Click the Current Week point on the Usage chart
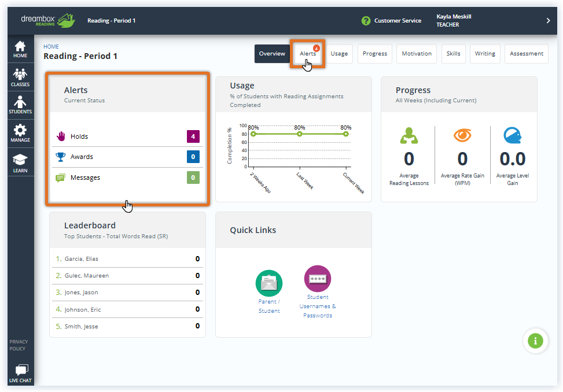 [x=345, y=132]
